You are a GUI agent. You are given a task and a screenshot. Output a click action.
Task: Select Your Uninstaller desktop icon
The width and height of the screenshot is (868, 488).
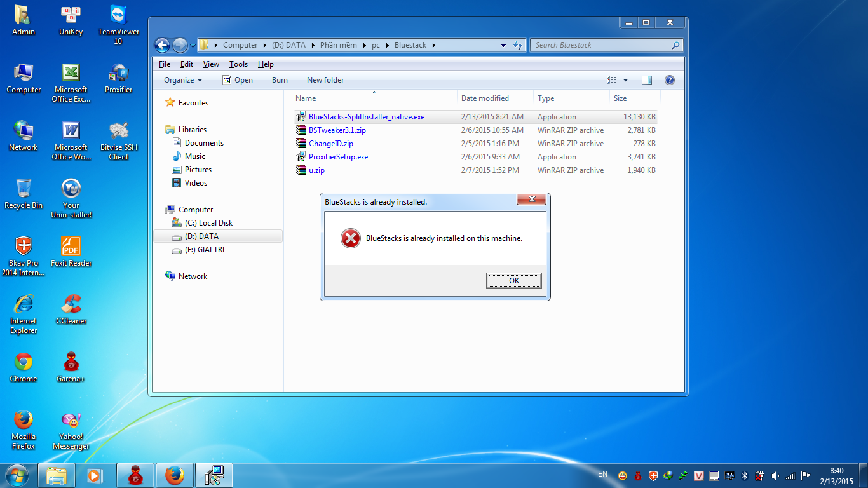coord(71,198)
